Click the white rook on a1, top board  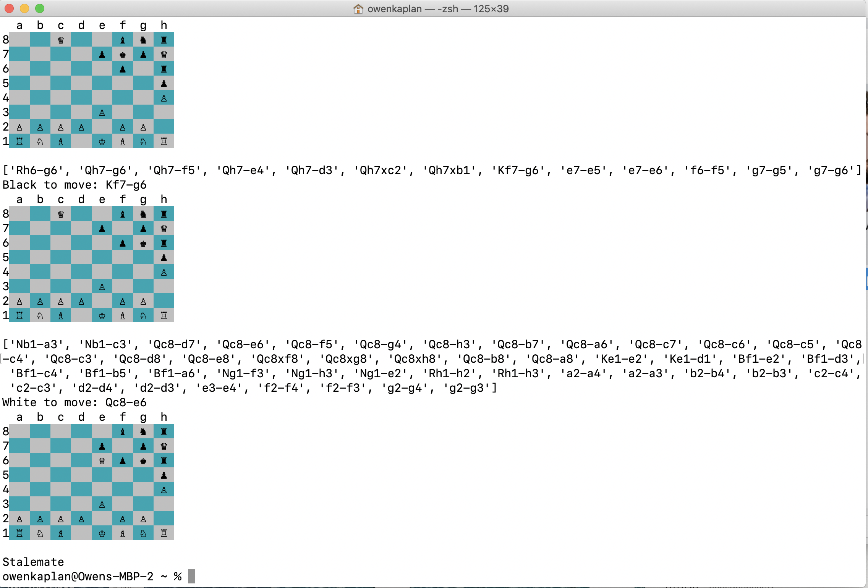[x=19, y=142]
